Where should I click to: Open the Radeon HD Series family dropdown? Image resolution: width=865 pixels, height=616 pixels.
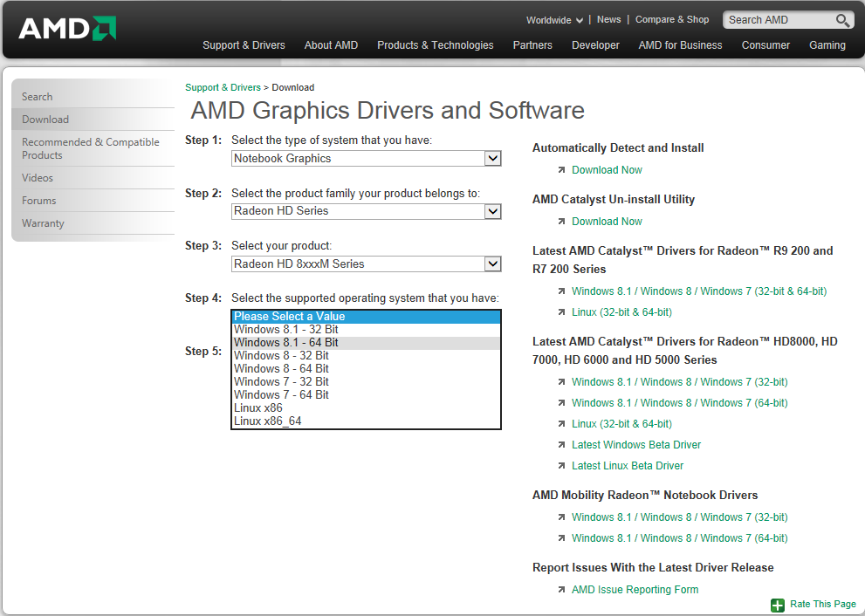pyautogui.click(x=492, y=211)
